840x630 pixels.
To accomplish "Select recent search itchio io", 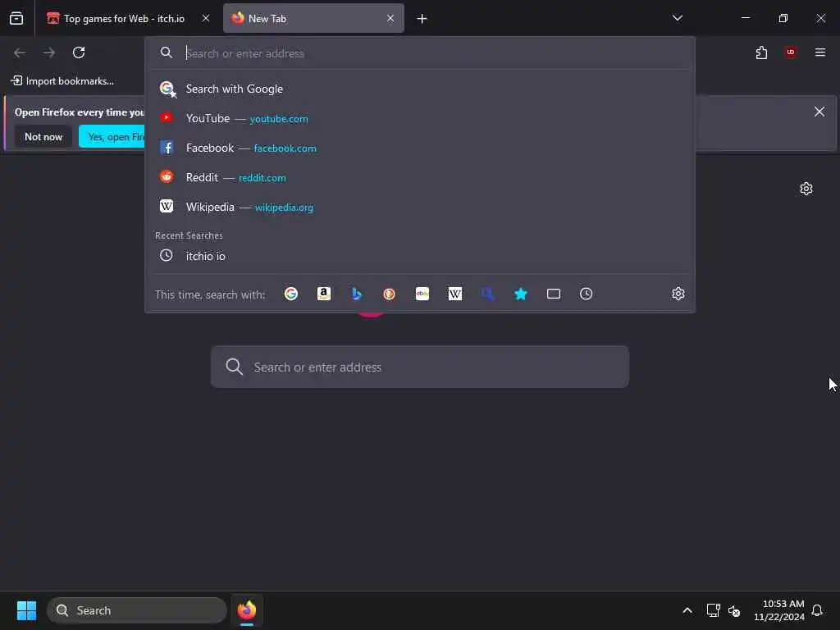I will click(x=420, y=256).
